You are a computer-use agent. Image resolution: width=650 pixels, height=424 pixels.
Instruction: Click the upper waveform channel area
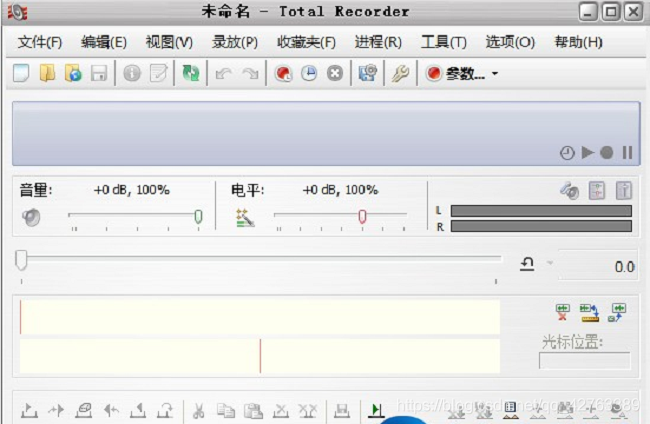pyautogui.click(x=260, y=317)
